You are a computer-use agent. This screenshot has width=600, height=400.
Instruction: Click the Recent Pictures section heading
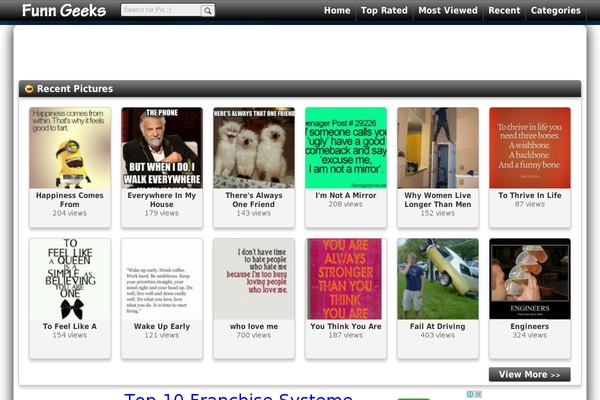75,89
